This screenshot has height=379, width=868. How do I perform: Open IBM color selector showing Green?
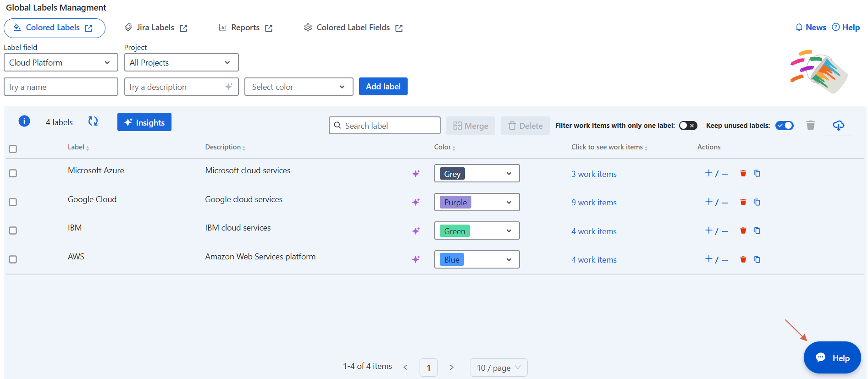[477, 231]
